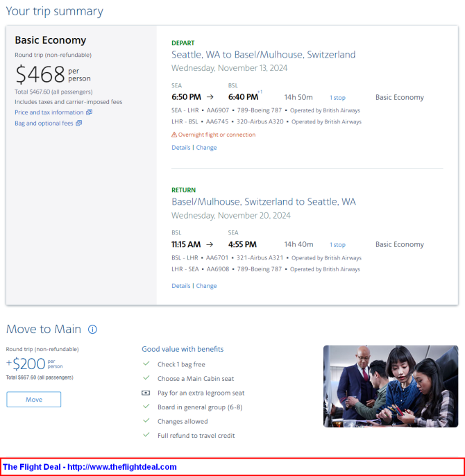Viewport: 465px width, 476px height.
Task: Click the checkmark beside Full refund to travel credit
Action: 146,436
